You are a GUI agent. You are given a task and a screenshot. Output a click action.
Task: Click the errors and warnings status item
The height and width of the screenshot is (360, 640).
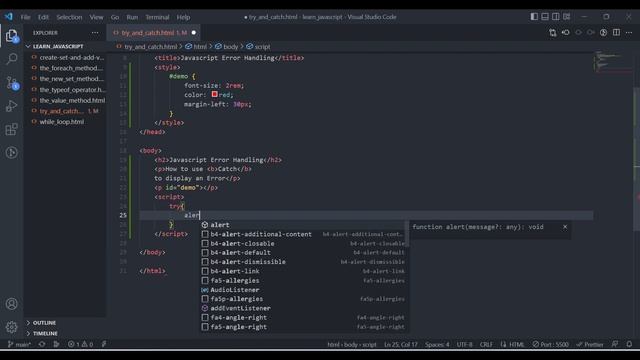tap(80, 344)
